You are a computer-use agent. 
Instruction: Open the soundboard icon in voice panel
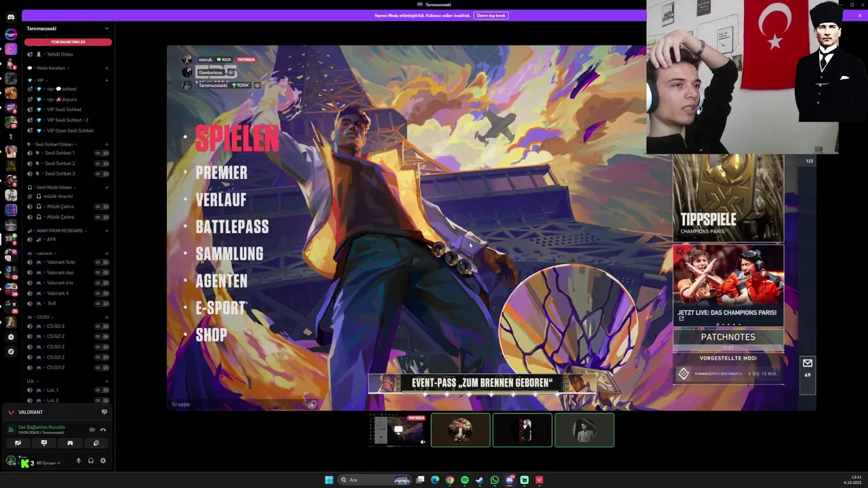pyautogui.click(x=96, y=443)
